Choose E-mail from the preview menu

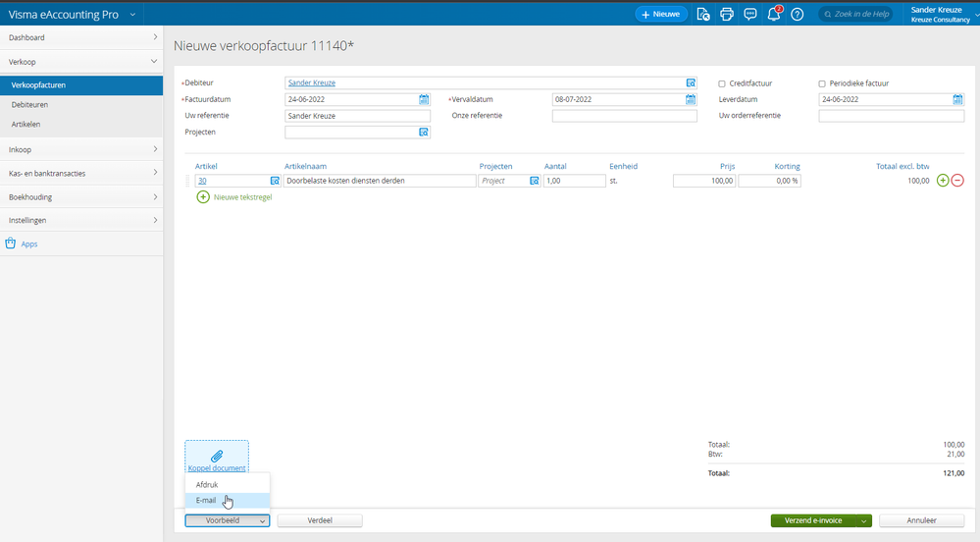coord(206,501)
